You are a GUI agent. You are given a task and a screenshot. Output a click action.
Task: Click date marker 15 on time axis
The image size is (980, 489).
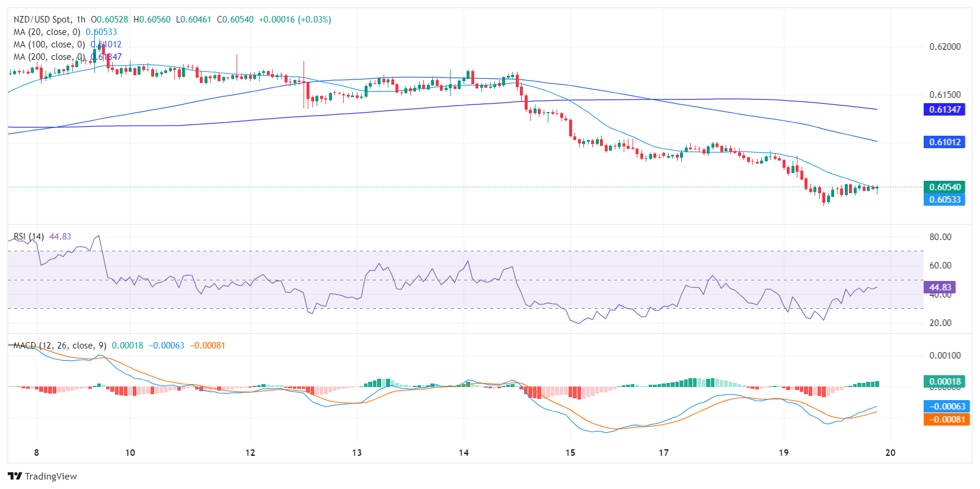570,453
